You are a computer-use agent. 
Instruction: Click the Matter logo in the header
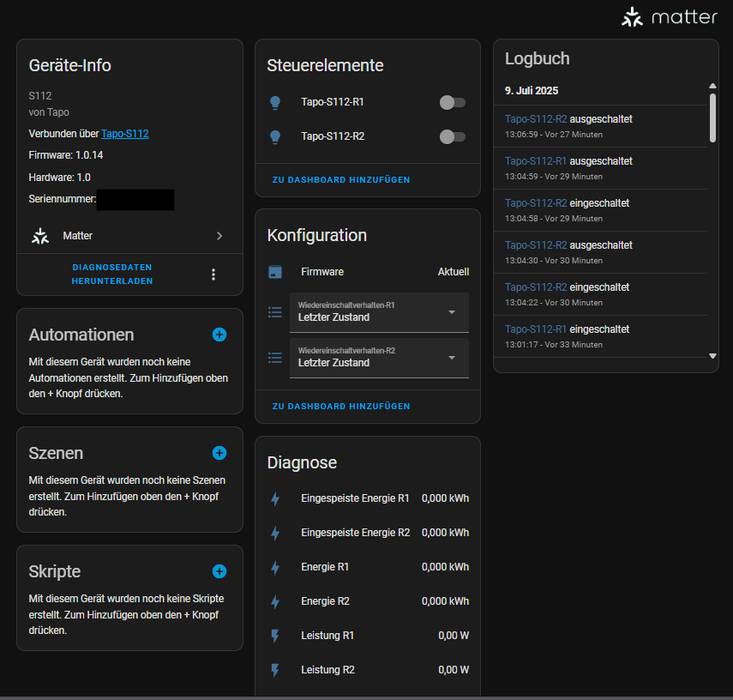[x=669, y=18]
